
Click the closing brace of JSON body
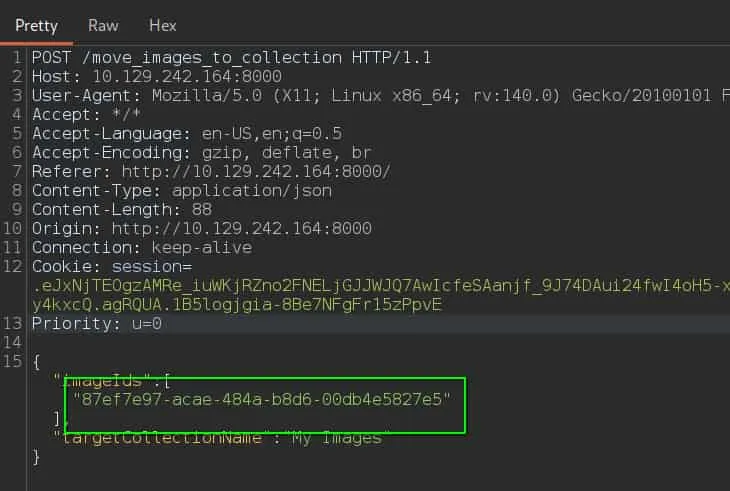click(x=36, y=457)
